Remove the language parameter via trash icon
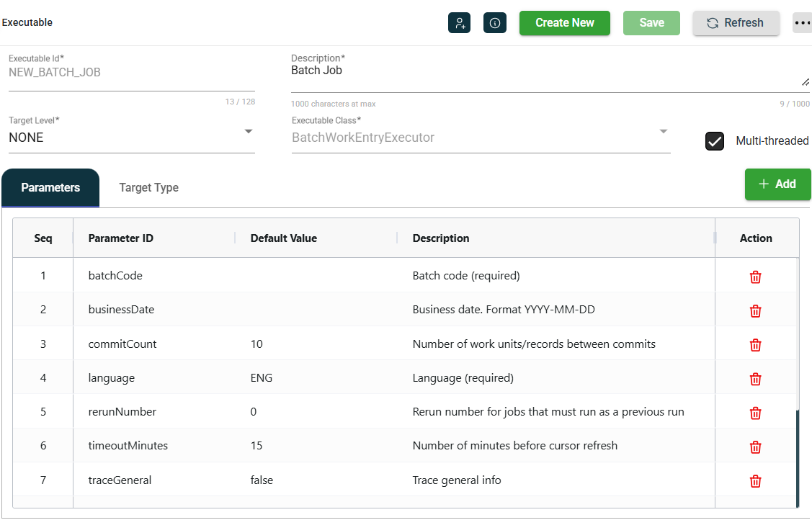 (x=755, y=379)
